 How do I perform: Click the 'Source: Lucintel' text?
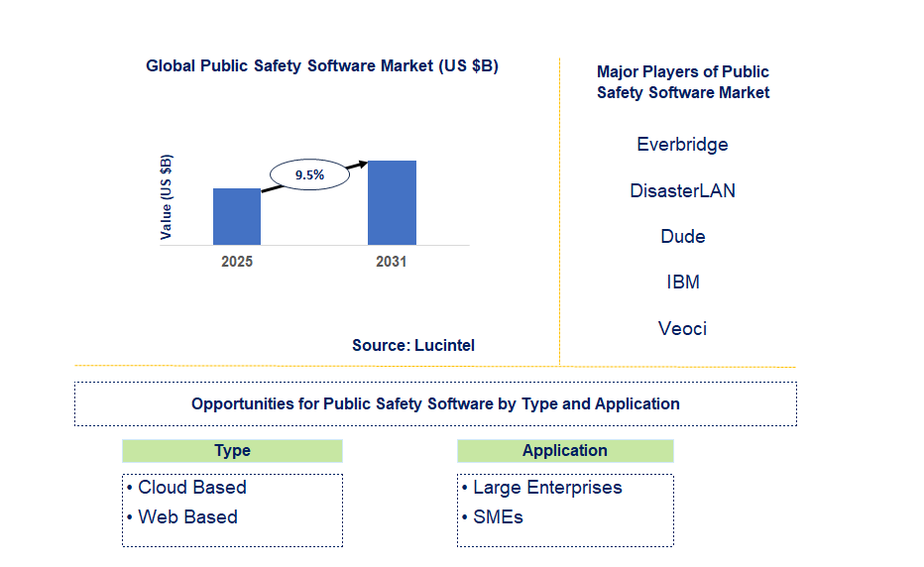[413, 345]
